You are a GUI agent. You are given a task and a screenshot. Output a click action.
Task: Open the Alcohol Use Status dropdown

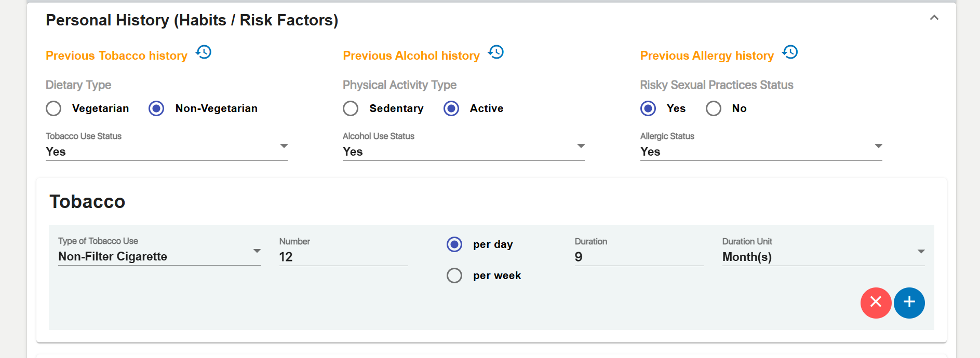[463, 152]
